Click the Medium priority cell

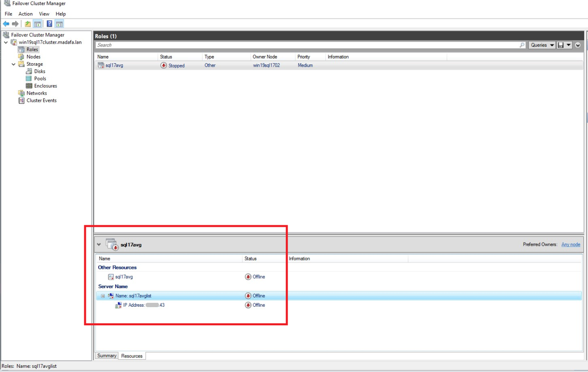pos(305,65)
